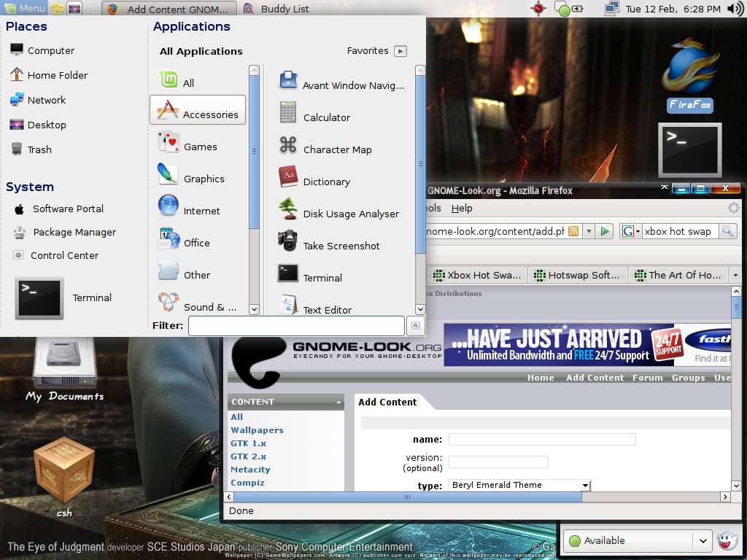Open Control Center from System section
This screenshot has height=560, width=747.
click(x=56, y=255)
